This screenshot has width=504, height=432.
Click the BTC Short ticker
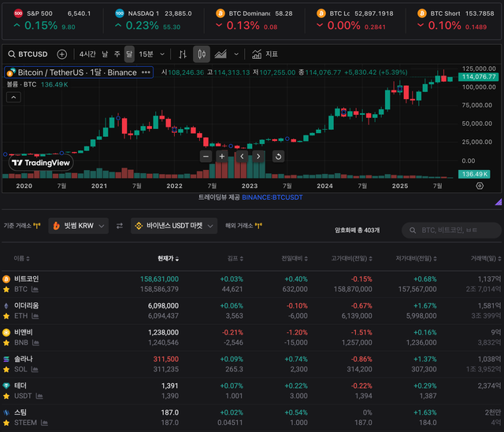pyautogui.click(x=455, y=20)
